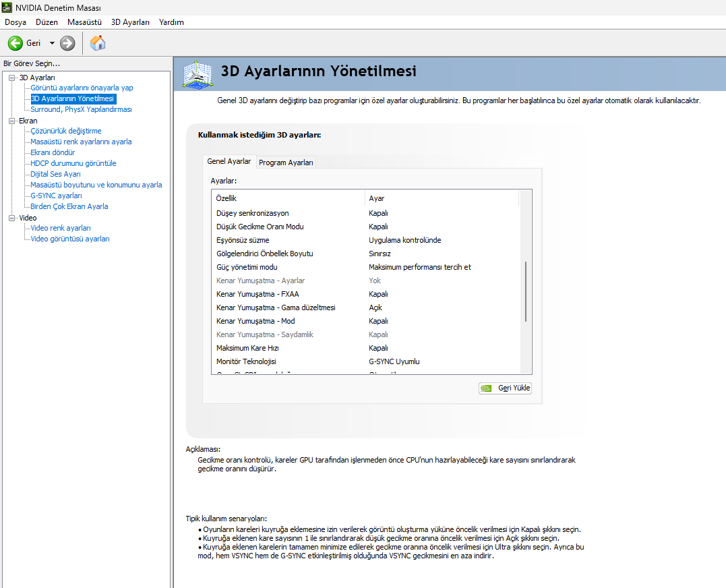Open the 3D Ayarları menu
The height and width of the screenshot is (588, 726).
pos(130,22)
